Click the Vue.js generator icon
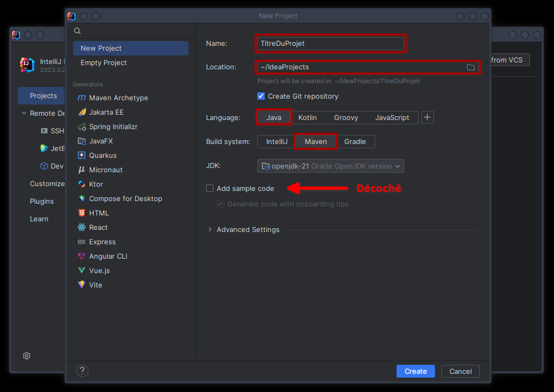 click(x=82, y=271)
